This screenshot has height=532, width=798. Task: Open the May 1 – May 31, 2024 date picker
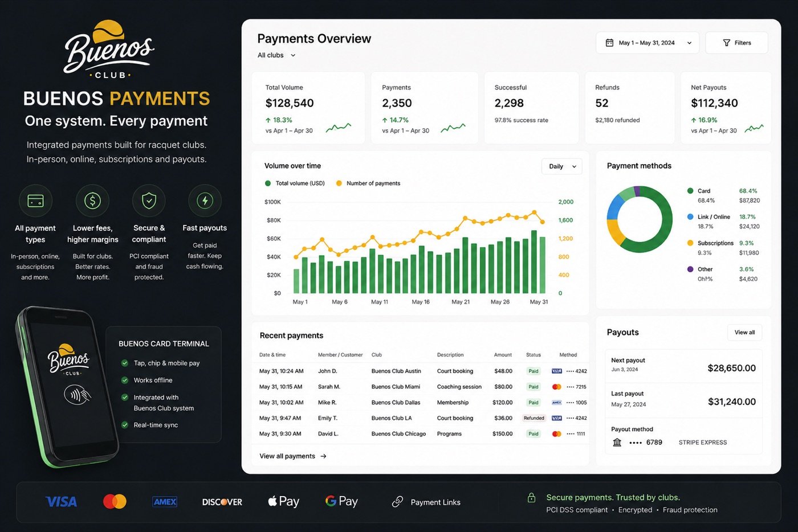(648, 43)
